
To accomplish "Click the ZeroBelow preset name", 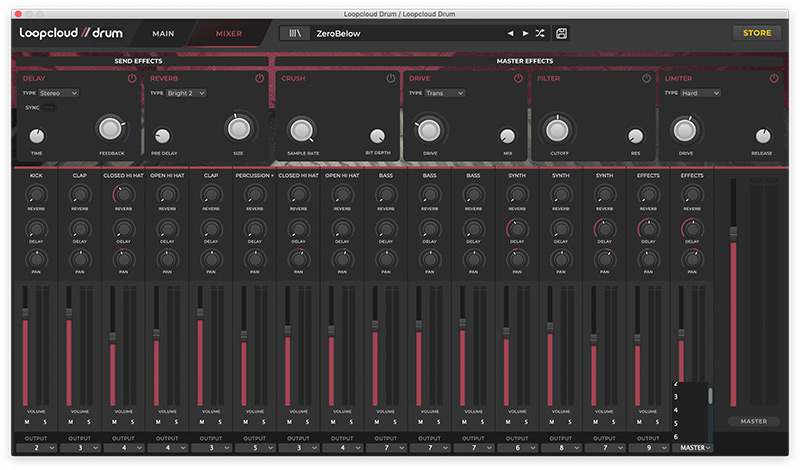I will coord(338,34).
